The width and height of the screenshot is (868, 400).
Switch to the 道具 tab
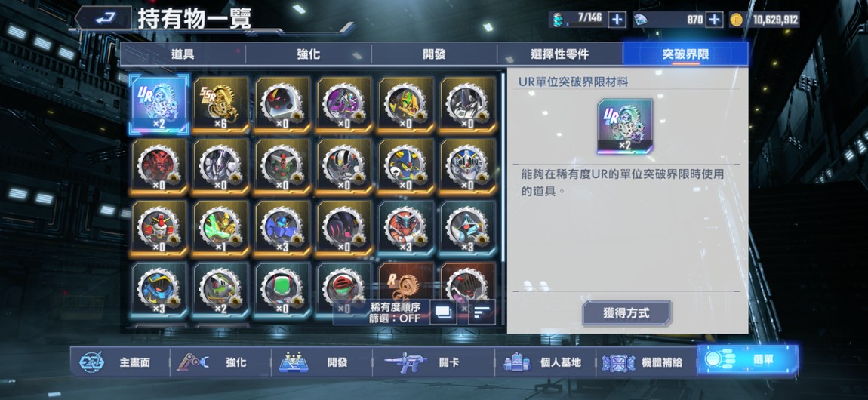(x=183, y=54)
